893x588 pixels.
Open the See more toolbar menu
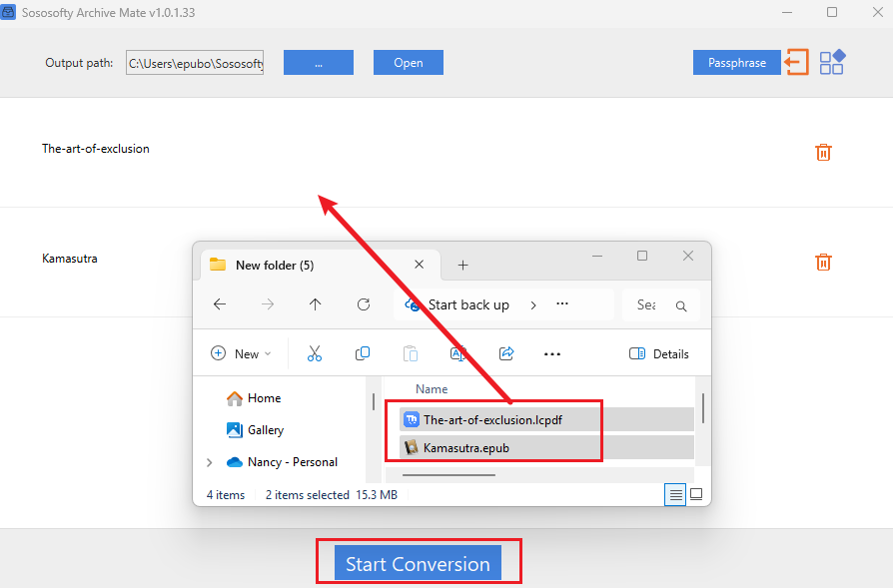pyautogui.click(x=551, y=354)
